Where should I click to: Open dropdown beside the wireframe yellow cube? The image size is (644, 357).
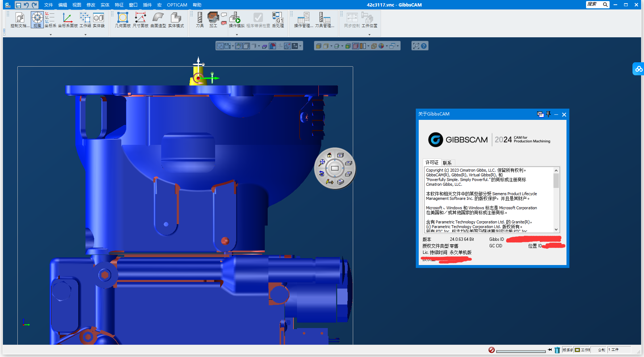pyautogui.click(x=331, y=46)
